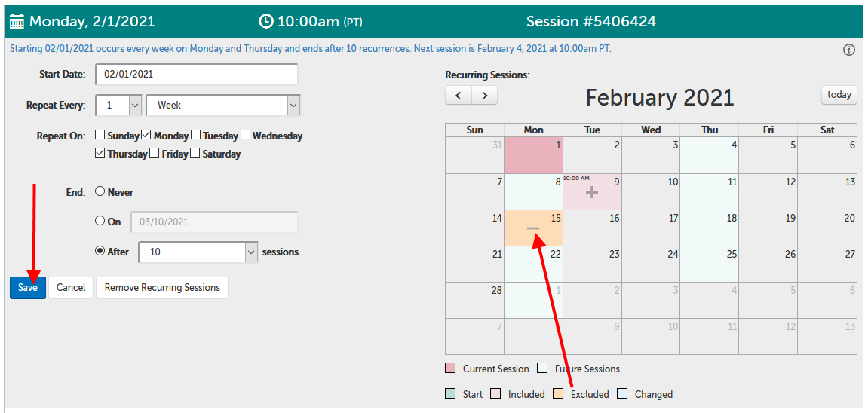Expand the Week interval dropdown
868x413 pixels.
coord(293,106)
